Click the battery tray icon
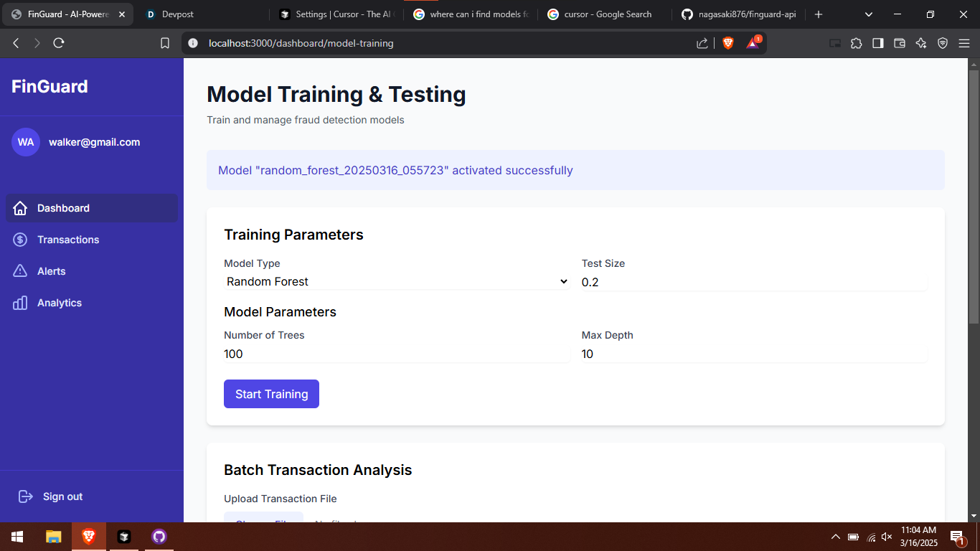Screen dimensions: 980x551 pos(853,537)
